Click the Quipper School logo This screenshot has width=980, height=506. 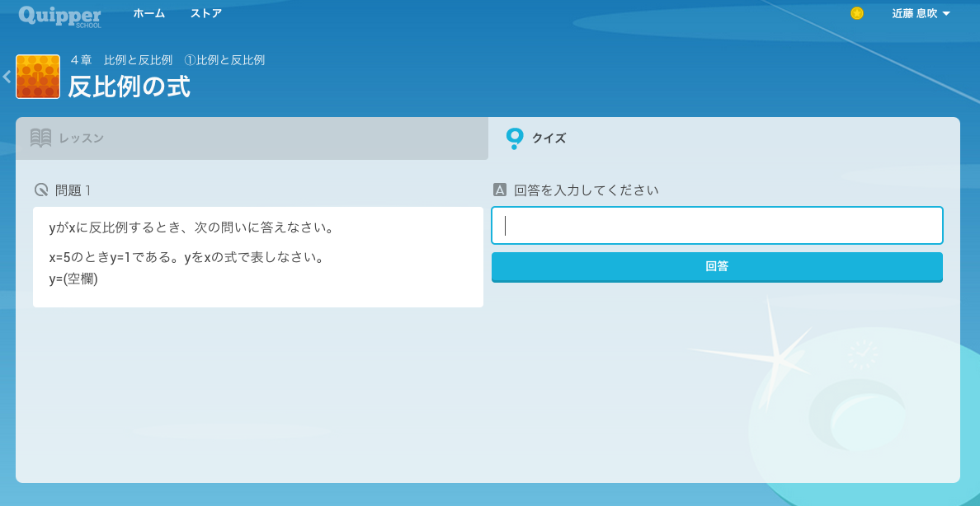[x=59, y=15]
